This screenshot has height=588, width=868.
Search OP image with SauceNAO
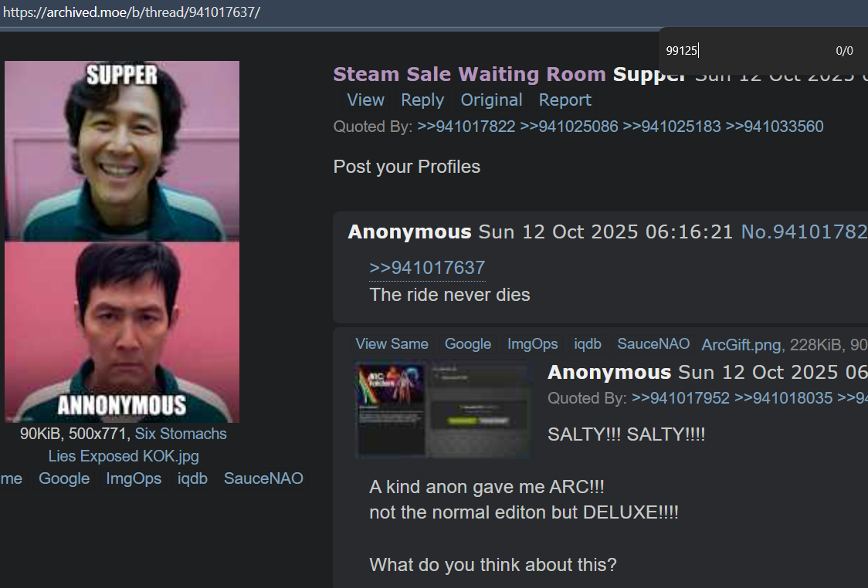pos(263,478)
